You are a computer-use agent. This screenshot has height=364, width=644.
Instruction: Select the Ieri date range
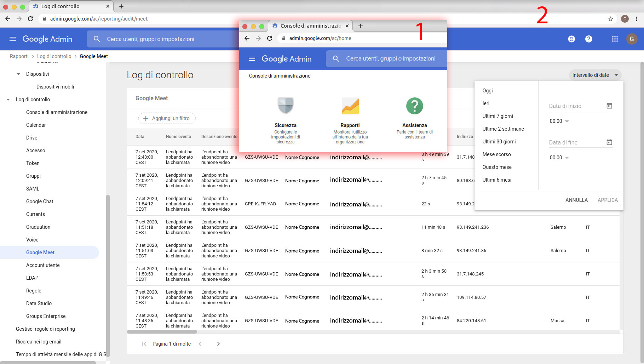point(486,103)
